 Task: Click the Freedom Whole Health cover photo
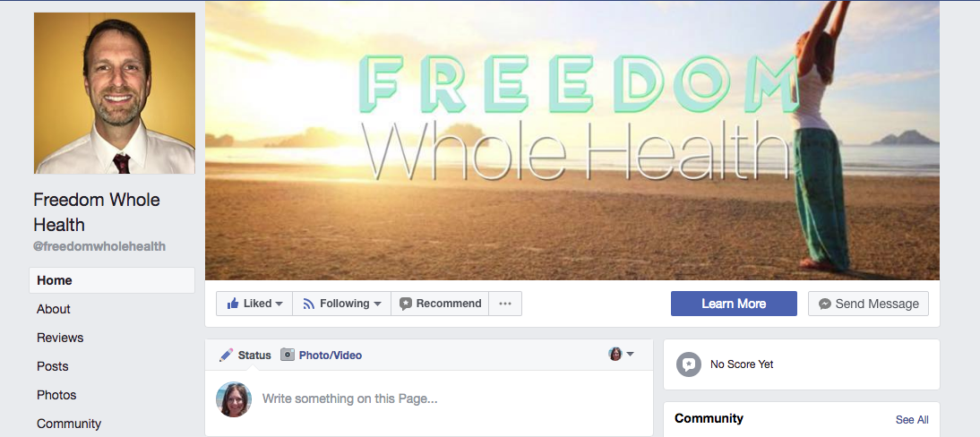(x=572, y=140)
